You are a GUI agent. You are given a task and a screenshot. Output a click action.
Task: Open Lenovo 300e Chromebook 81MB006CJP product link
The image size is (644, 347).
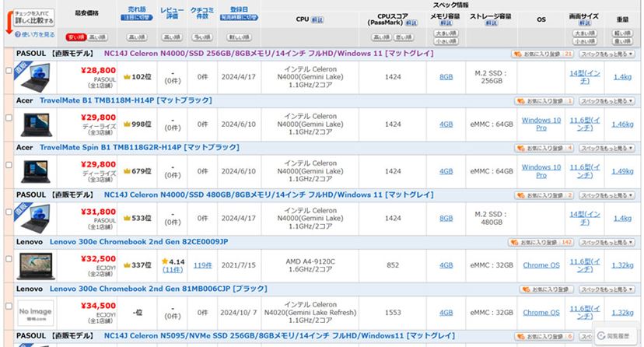158,289
